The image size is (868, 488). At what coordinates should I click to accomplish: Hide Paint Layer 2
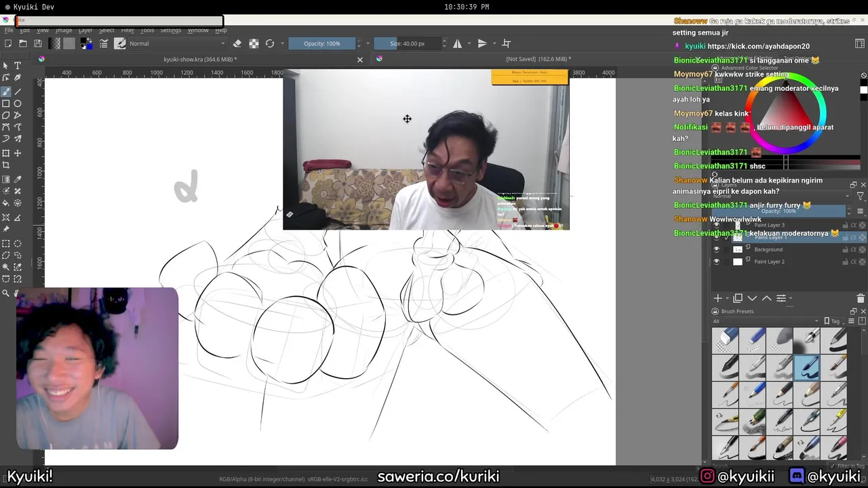(717, 262)
